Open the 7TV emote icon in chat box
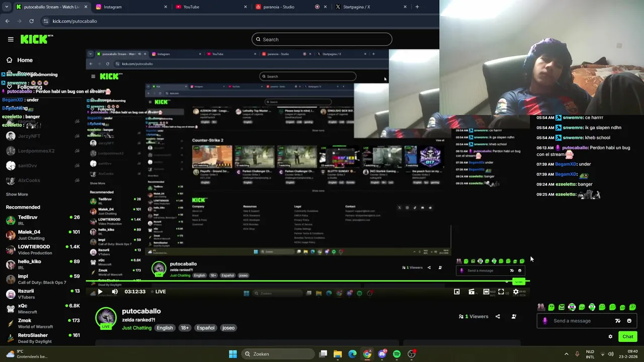 tap(618, 321)
